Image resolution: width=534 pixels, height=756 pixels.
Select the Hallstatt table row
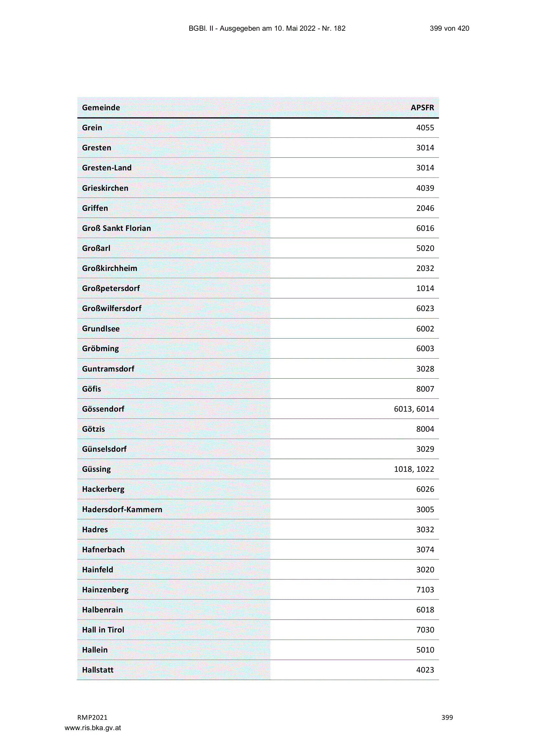click(258, 670)
